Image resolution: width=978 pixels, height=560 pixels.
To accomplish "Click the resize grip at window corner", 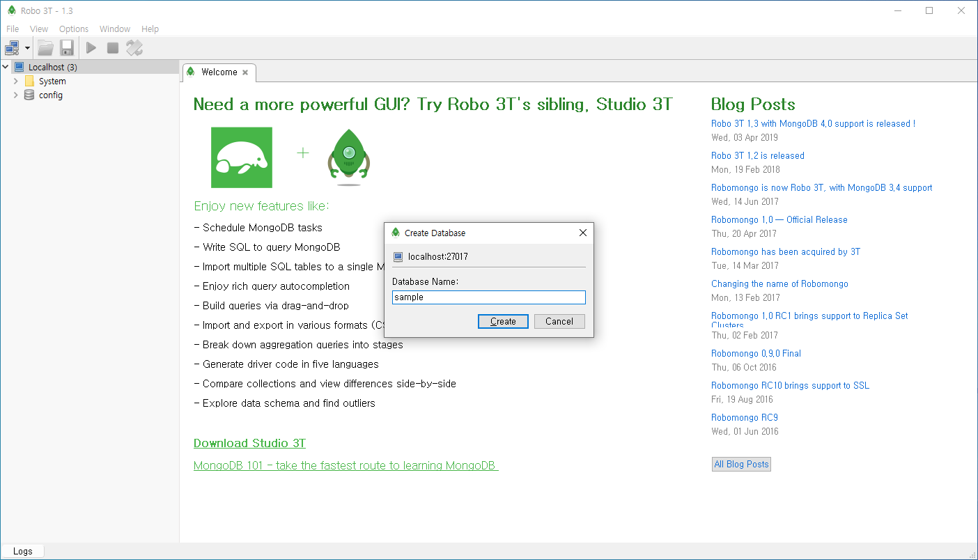I will [x=972, y=554].
